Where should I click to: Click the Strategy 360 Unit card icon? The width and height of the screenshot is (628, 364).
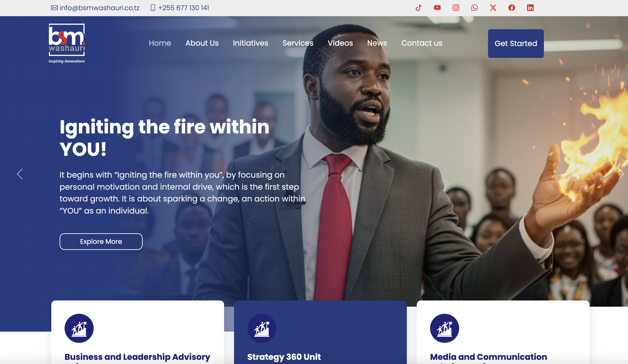262,328
